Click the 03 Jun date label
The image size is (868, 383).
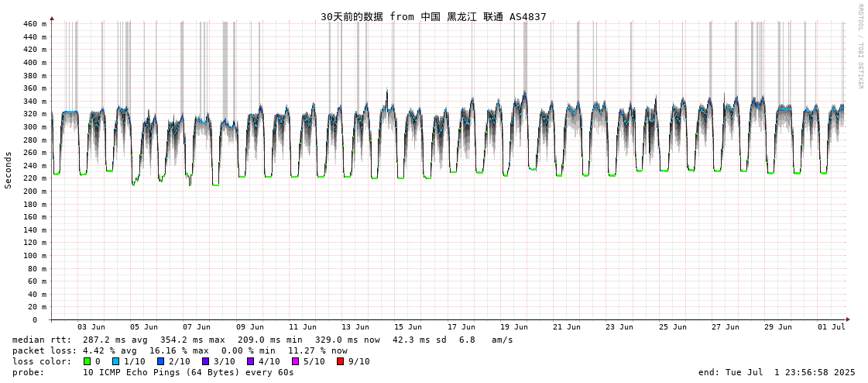tap(91, 327)
